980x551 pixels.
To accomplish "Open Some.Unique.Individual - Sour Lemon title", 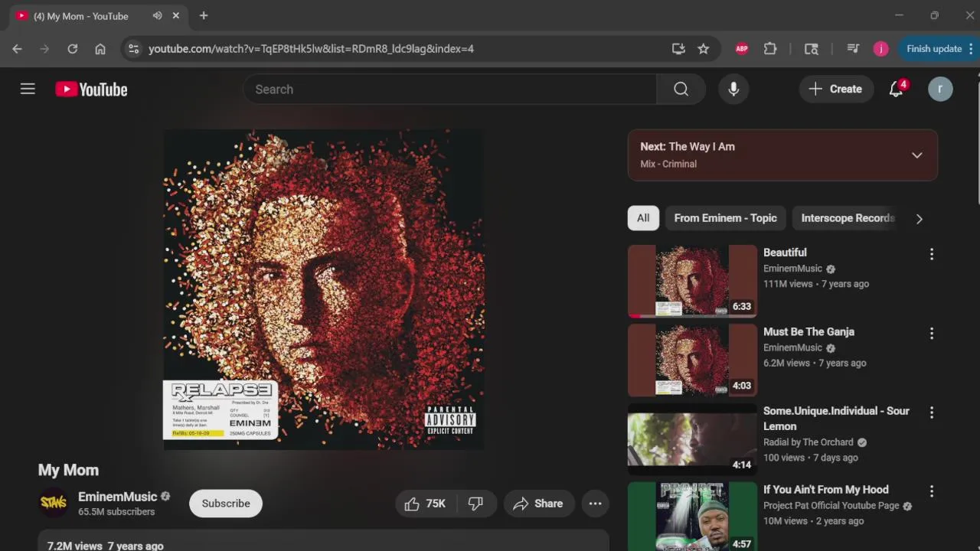I will coord(836,419).
